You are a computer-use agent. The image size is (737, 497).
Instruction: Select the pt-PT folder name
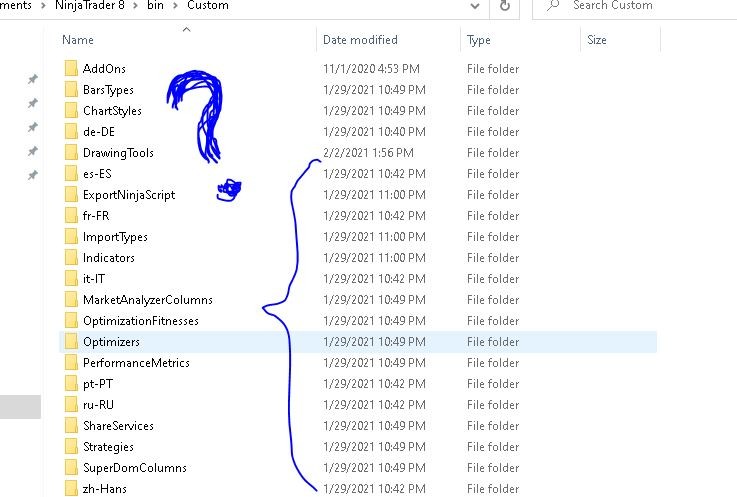[98, 384]
